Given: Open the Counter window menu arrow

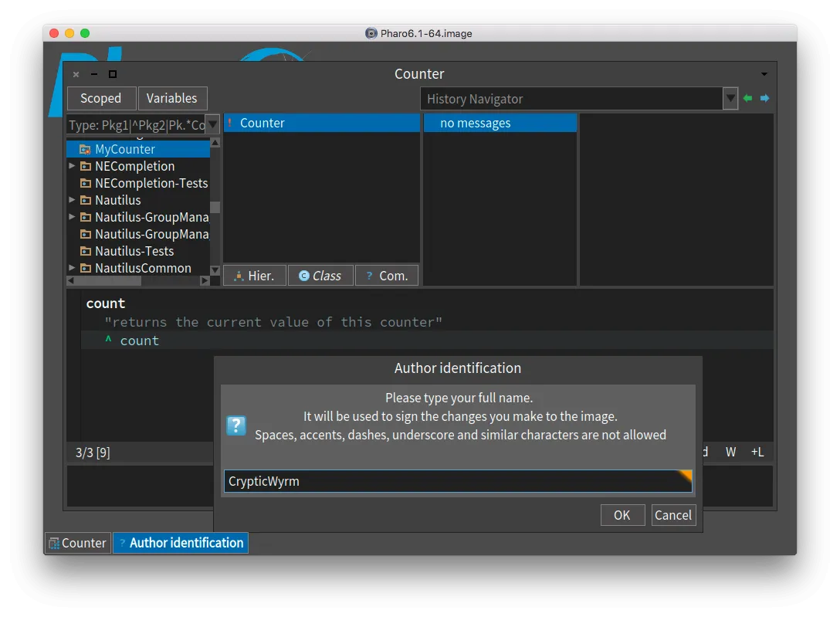Looking at the screenshot, I should (x=764, y=74).
